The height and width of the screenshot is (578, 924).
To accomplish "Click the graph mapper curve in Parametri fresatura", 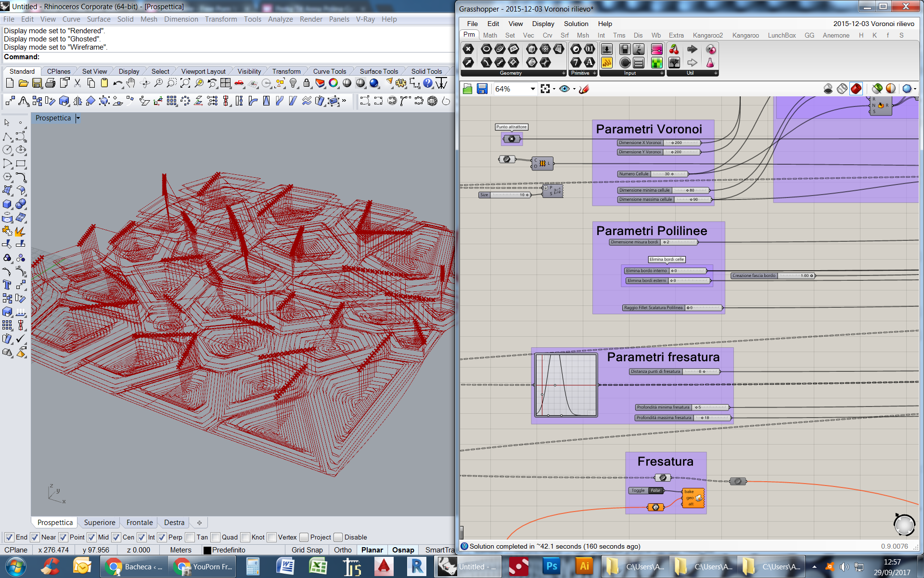I will [x=566, y=385].
